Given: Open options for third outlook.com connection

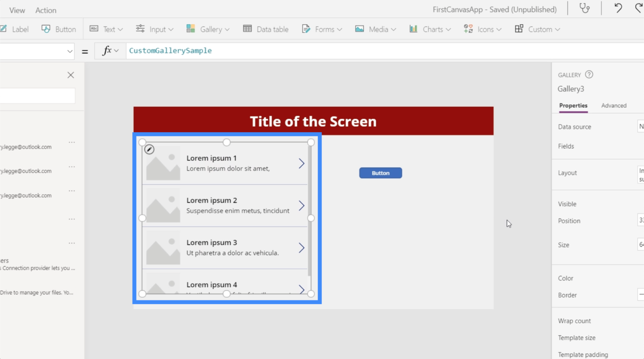Looking at the screenshot, I should (72, 191).
